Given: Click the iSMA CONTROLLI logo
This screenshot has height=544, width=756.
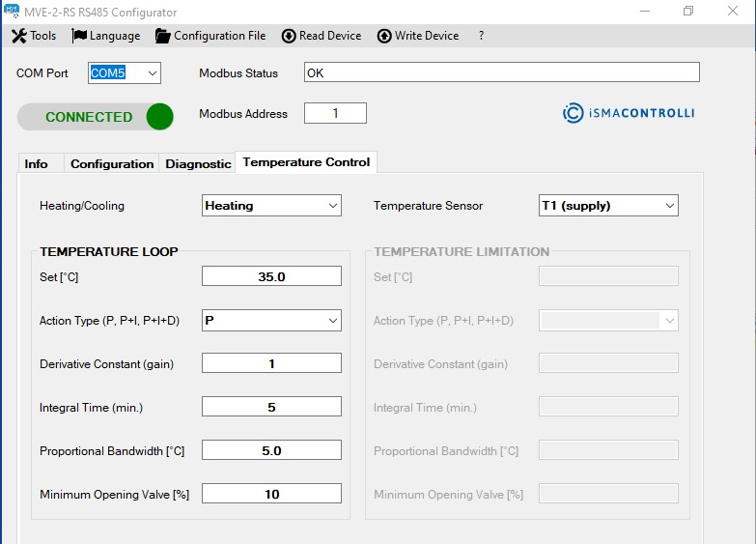Looking at the screenshot, I should tap(629, 113).
